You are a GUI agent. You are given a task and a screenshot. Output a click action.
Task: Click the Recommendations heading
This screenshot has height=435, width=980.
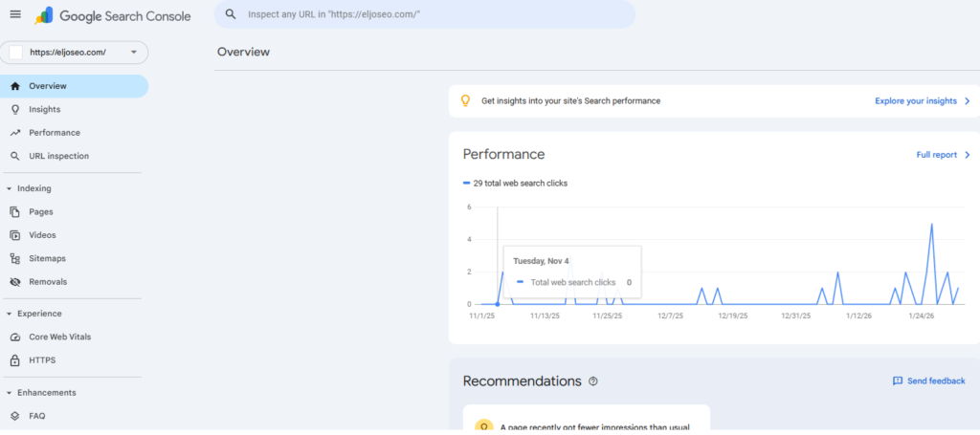click(x=522, y=381)
